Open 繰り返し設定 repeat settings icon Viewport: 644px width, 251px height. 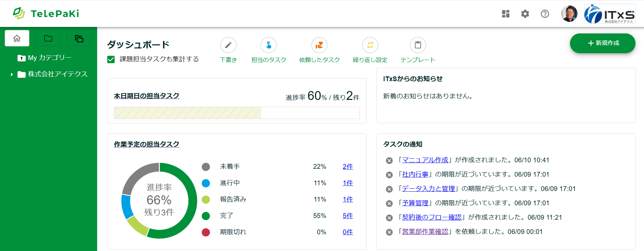pyautogui.click(x=370, y=45)
